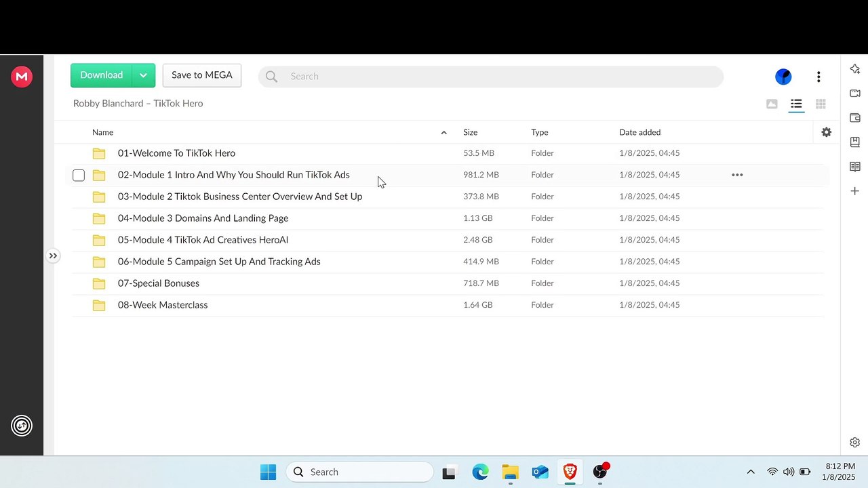
Task: Open OBS Studio from taskbar
Action: point(601,472)
